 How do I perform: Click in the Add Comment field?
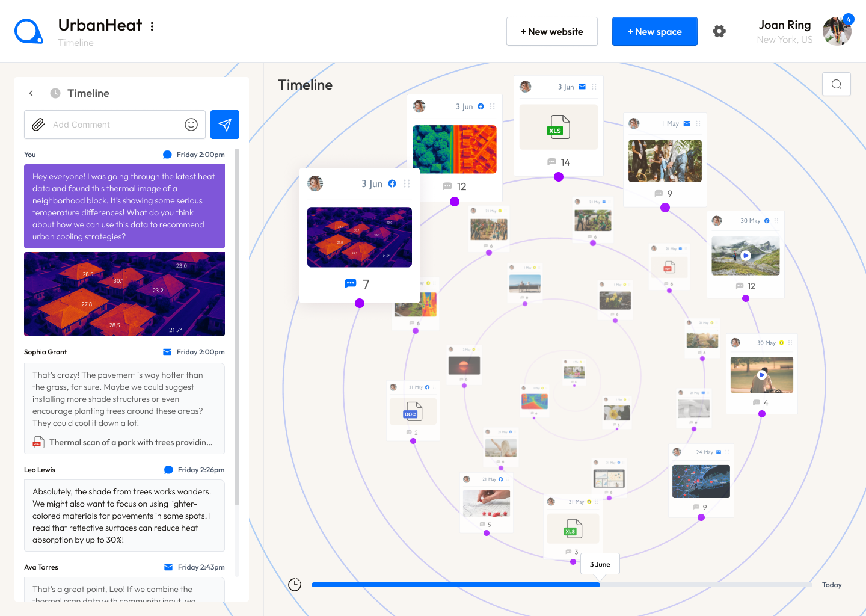point(114,125)
